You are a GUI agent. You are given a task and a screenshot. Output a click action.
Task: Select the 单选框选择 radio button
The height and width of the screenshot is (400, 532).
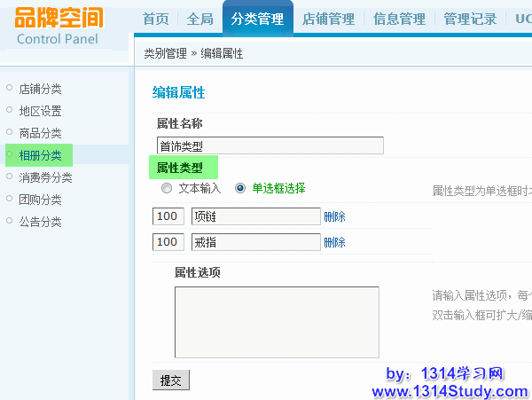coord(240,188)
